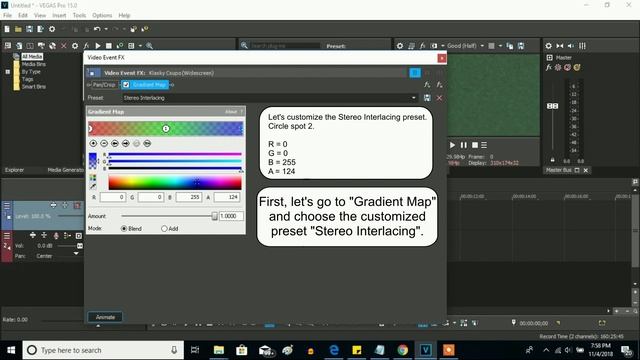Click the red Delete Preset X icon
Screen dimensions: 640x360
(439, 98)
